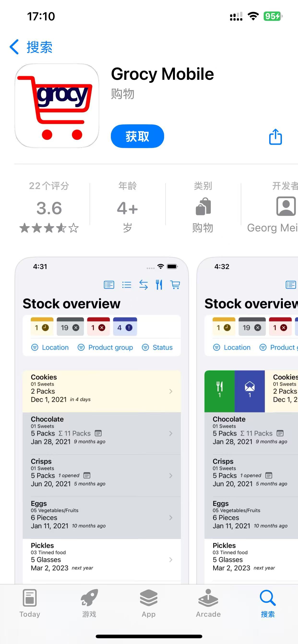Tap the Status filter in first screenshot
Image resolution: width=298 pixels, height=644 pixels.
tap(157, 347)
